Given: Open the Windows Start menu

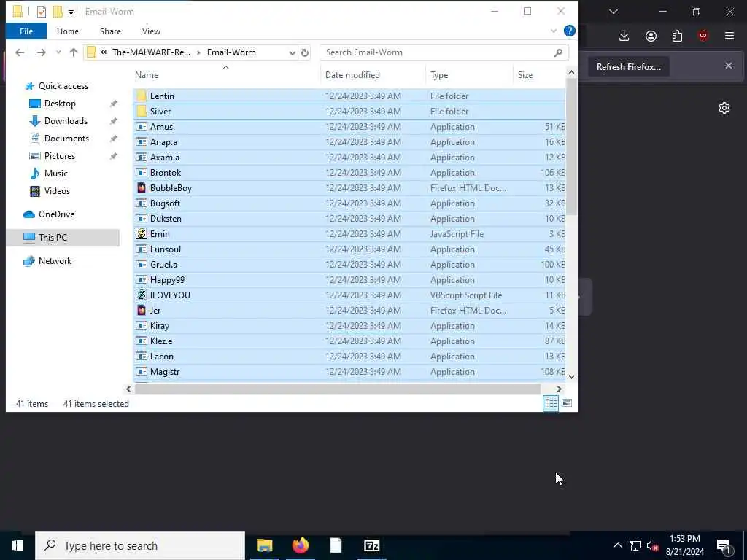Looking at the screenshot, I should click(18, 545).
